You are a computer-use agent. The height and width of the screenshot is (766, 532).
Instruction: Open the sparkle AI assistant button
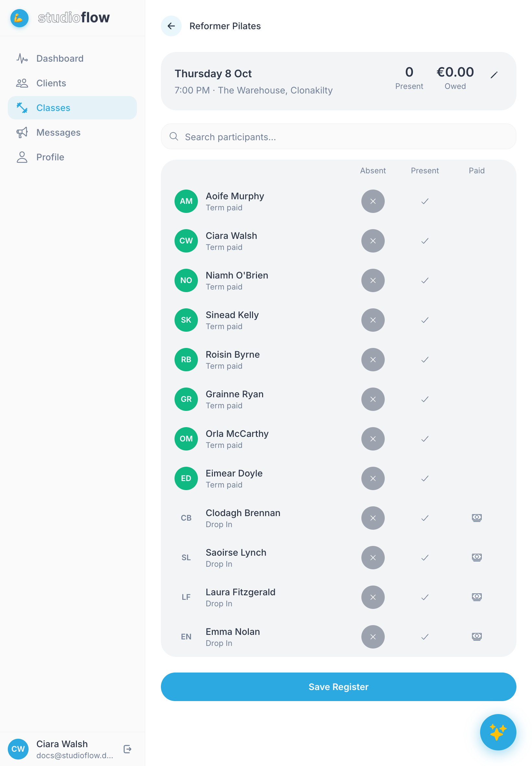click(x=498, y=732)
